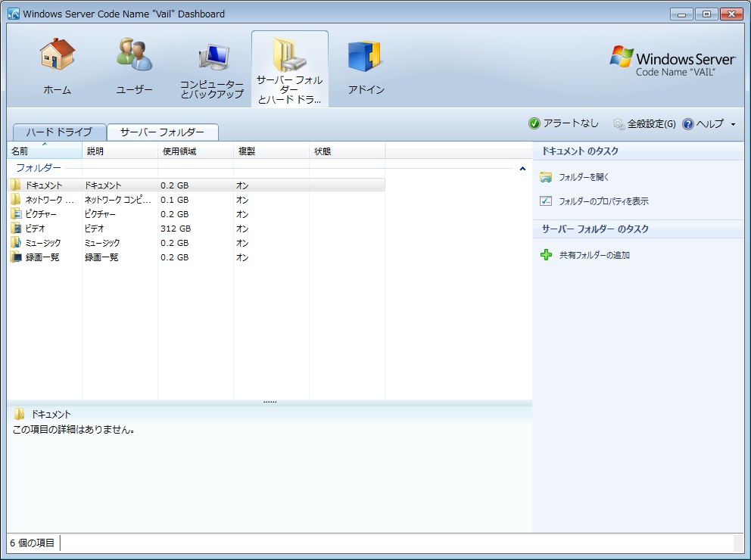Click the green plus 共有フォルダーの追加 icon

546,255
